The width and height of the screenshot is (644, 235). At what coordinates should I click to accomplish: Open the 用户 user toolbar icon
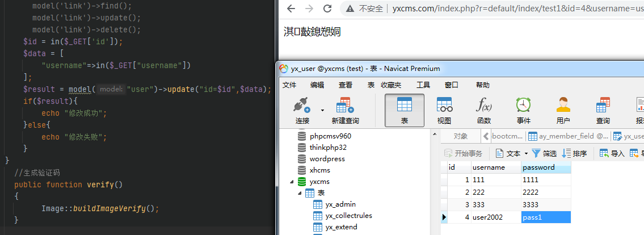[x=563, y=105]
